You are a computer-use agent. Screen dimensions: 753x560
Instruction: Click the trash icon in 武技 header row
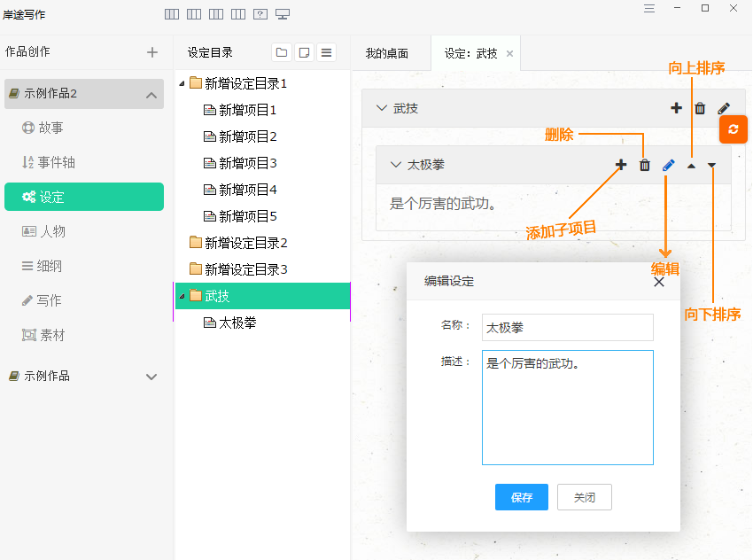700,108
